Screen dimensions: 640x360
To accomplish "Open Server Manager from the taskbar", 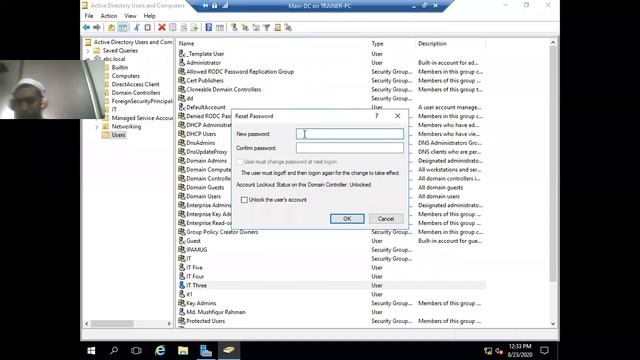I will click(206, 351).
